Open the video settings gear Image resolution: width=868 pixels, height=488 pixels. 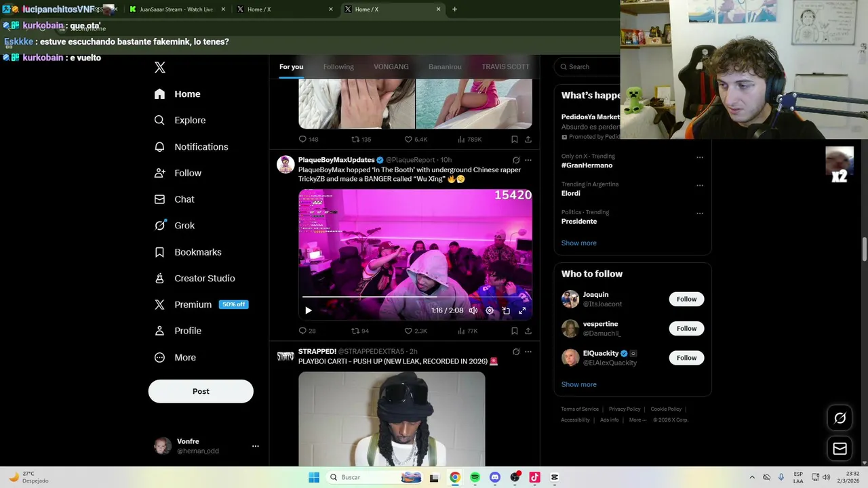point(490,310)
